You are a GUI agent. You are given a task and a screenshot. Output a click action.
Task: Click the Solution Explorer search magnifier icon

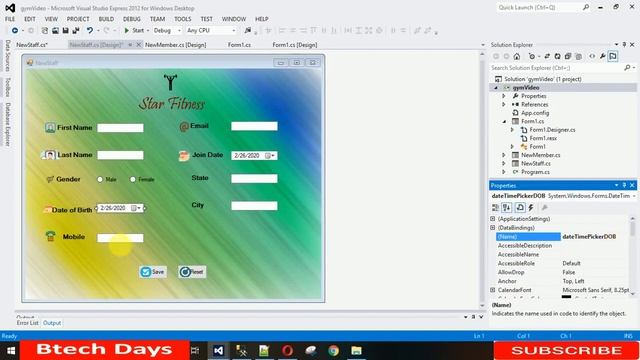(x=627, y=68)
